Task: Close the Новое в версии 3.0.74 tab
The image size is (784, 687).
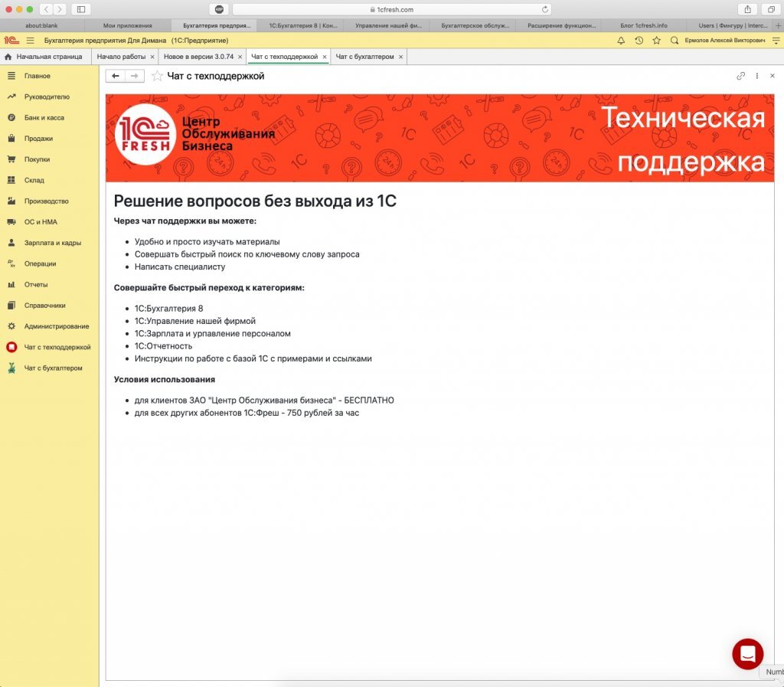Action: (240, 57)
